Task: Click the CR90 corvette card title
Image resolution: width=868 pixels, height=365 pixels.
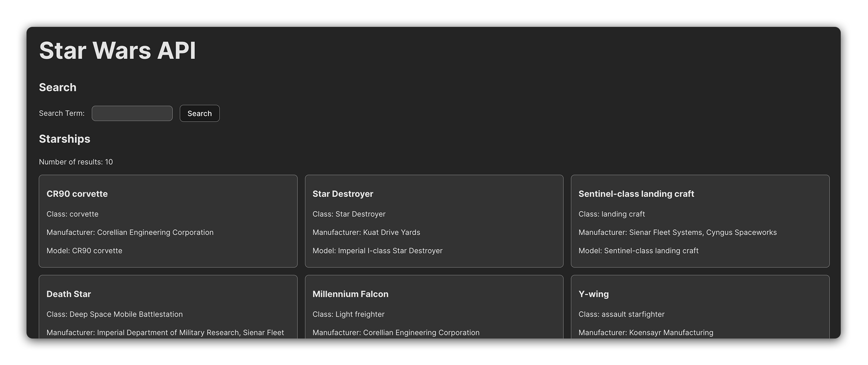Action: point(77,194)
